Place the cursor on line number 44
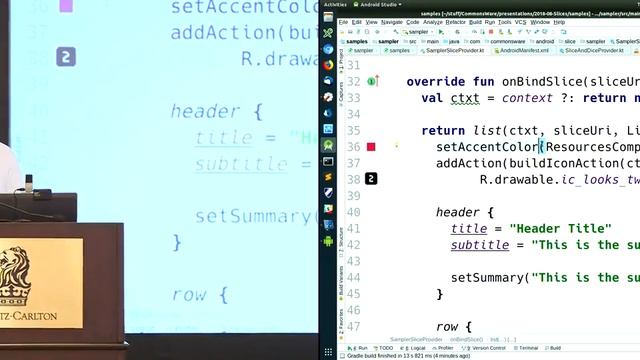Viewport: 640px width, 360px height. click(x=353, y=278)
